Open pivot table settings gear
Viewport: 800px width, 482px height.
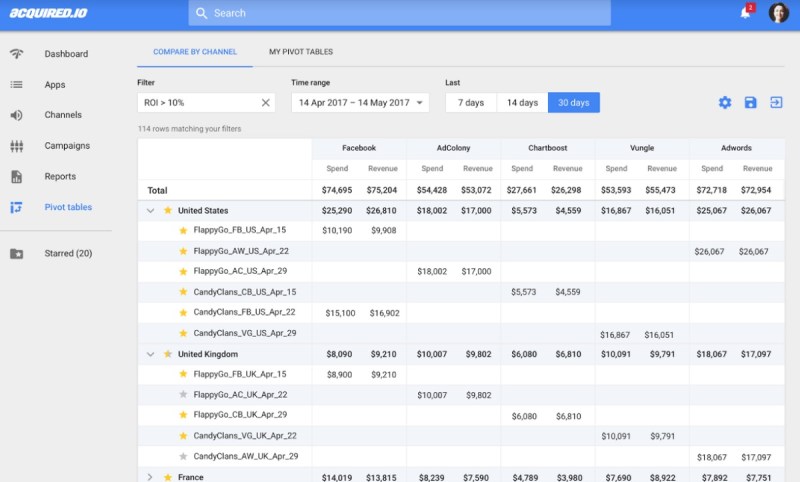(x=724, y=103)
